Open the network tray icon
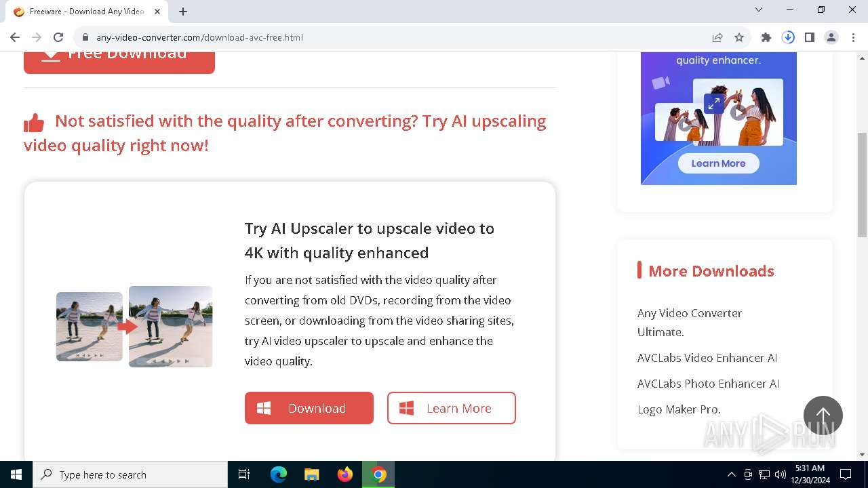Image resolution: width=868 pixels, height=488 pixels. tap(764, 474)
